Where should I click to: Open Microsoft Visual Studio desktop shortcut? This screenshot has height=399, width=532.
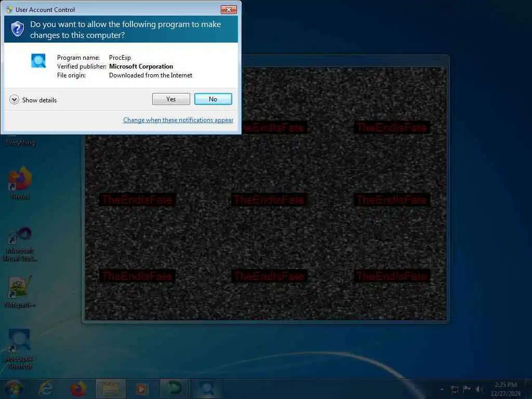coord(20,244)
